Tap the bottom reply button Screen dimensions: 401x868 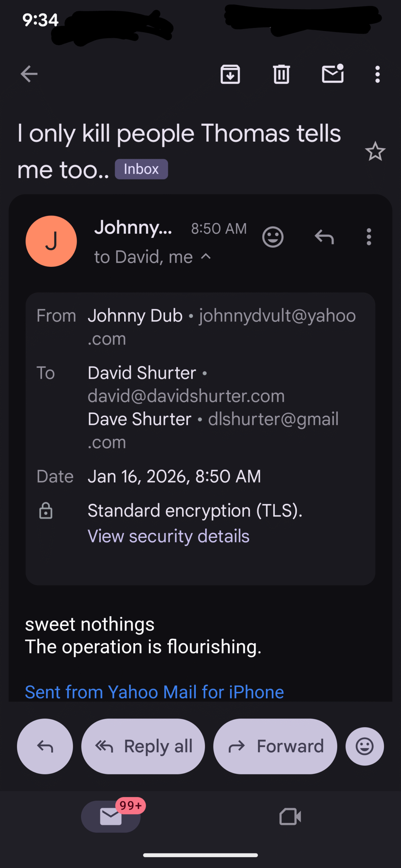[x=45, y=746]
